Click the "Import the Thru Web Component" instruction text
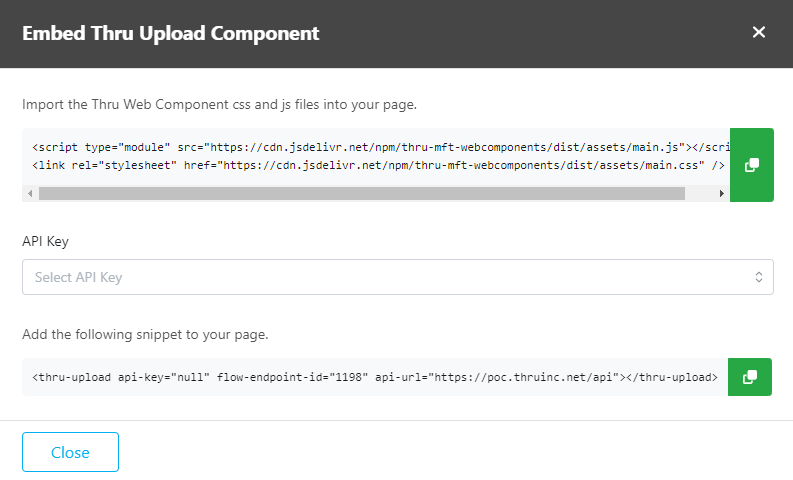The image size is (793, 480). 226,104
